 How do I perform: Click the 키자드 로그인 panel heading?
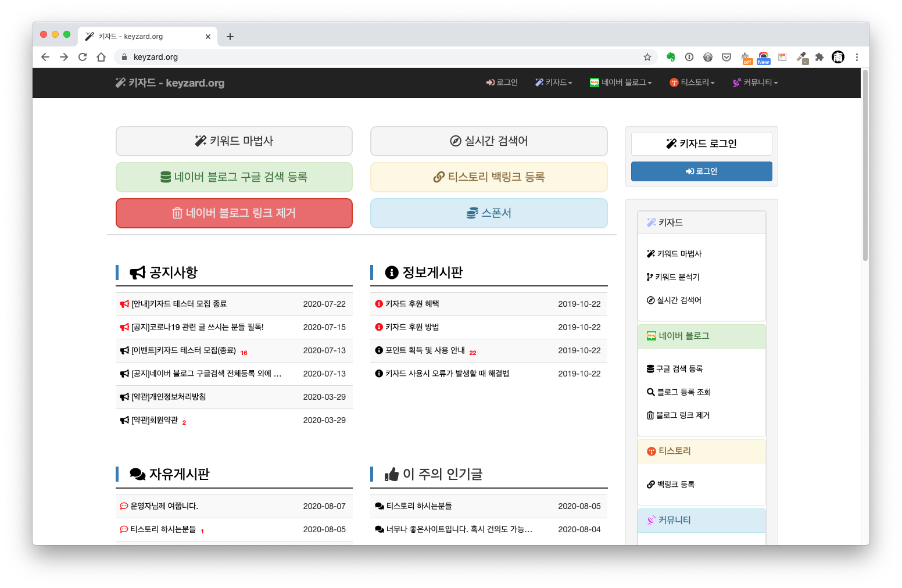point(701,144)
